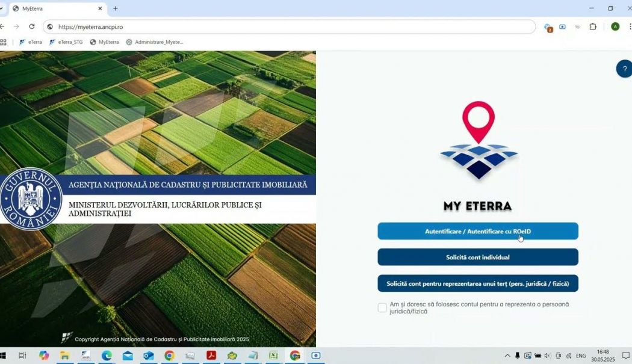Click the screen capture extension icon in toolbar
The height and width of the screenshot is (364, 632).
(562, 26)
